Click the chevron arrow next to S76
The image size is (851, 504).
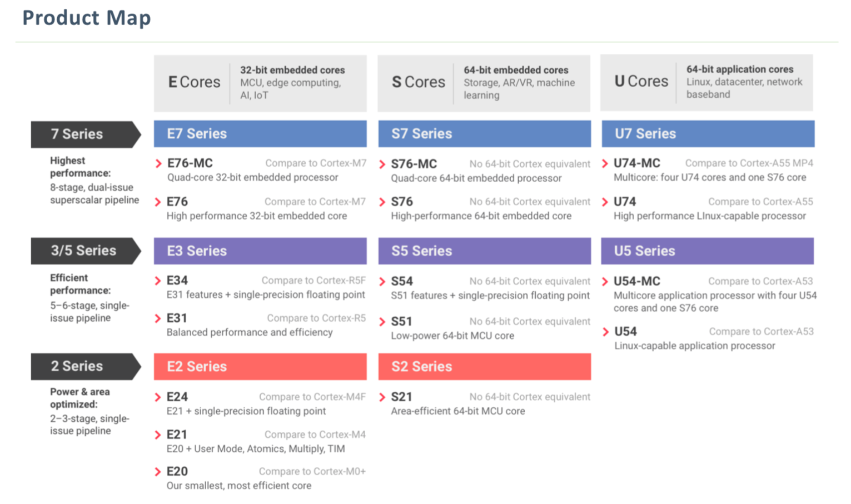coord(382,202)
